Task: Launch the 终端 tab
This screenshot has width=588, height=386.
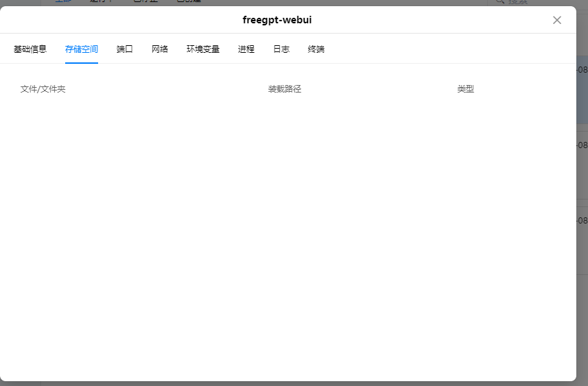Action: point(316,49)
